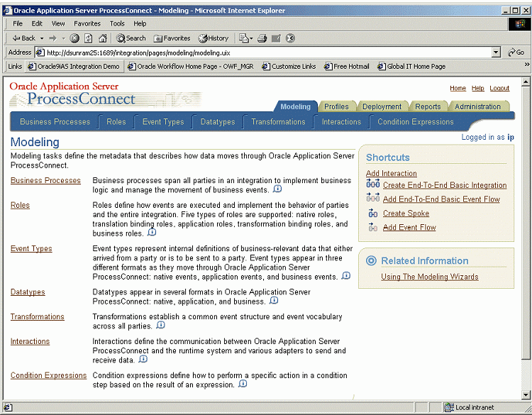The width and height of the screenshot is (532, 415).
Task: Click the vertical scrollbar down arrow
Action: click(x=526, y=394)
